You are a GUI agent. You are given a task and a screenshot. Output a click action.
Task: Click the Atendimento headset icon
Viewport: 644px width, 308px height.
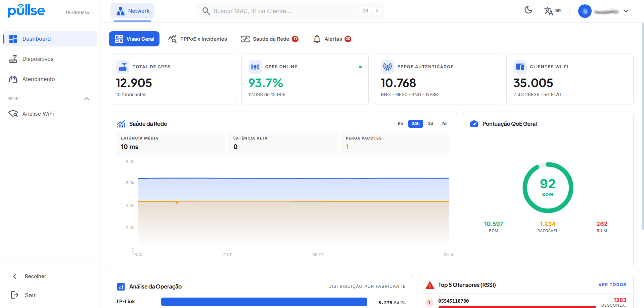(13, 79)
